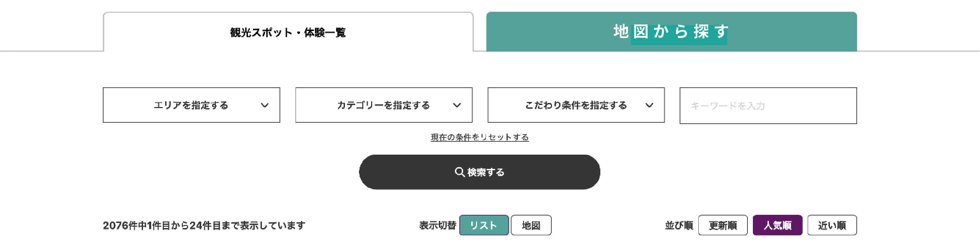Click chevron arrow on カテゴリーを指定する
This screenshot has height=243, width=980.
457,105
